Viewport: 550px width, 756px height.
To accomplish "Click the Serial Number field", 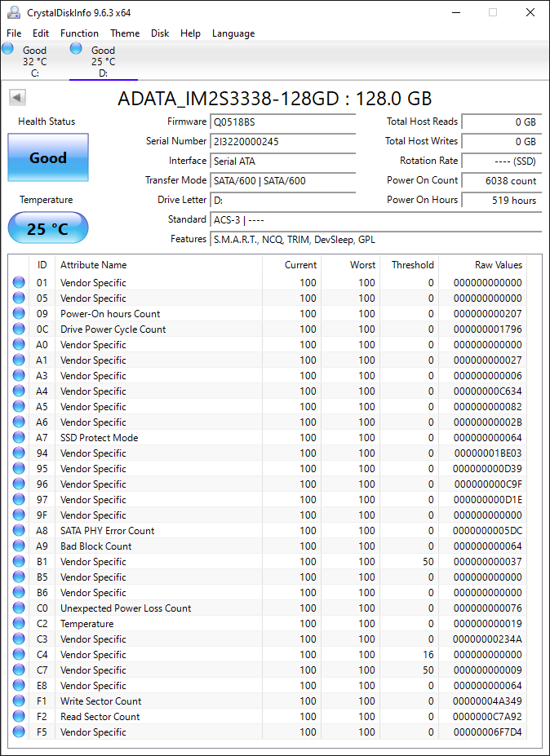I will click(x=282, y=141).
